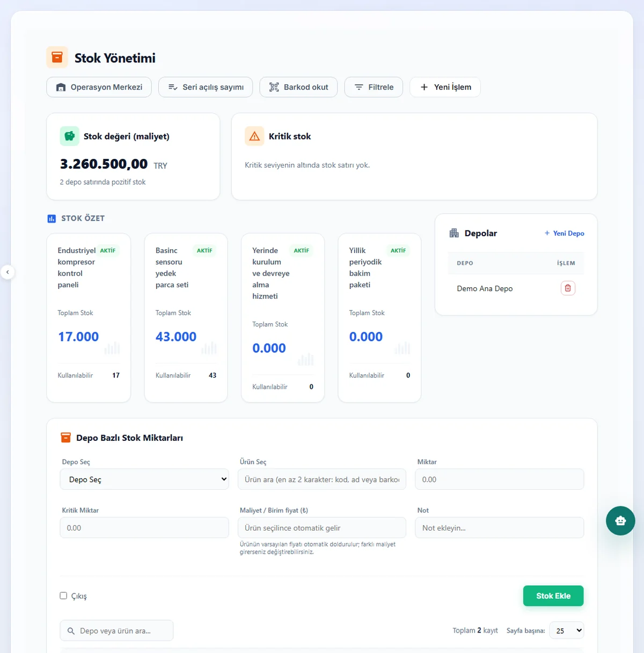The image size is (644, 653).
Task: Open the Depo Seç dropdown
Action: pyautogui.click(x=144, y=480)
